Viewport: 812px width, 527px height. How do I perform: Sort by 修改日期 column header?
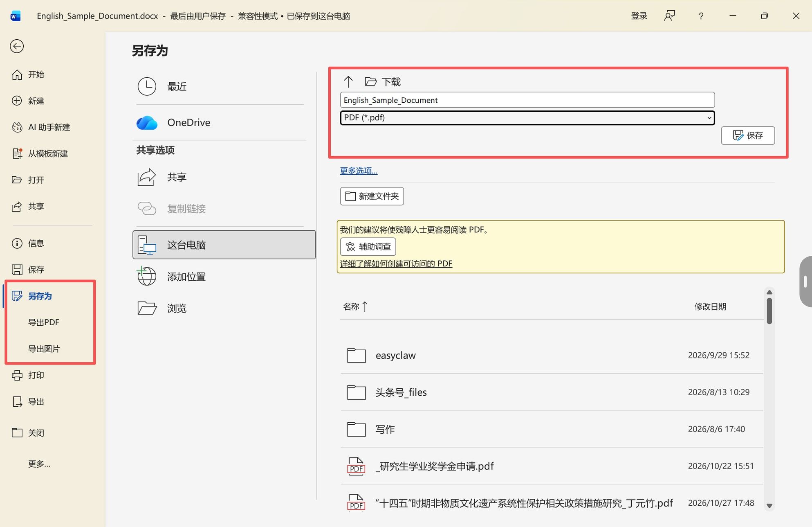[710, 306]
